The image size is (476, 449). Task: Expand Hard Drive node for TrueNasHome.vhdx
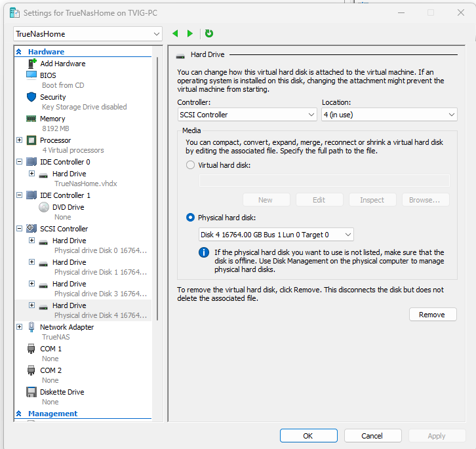[31, 173]
